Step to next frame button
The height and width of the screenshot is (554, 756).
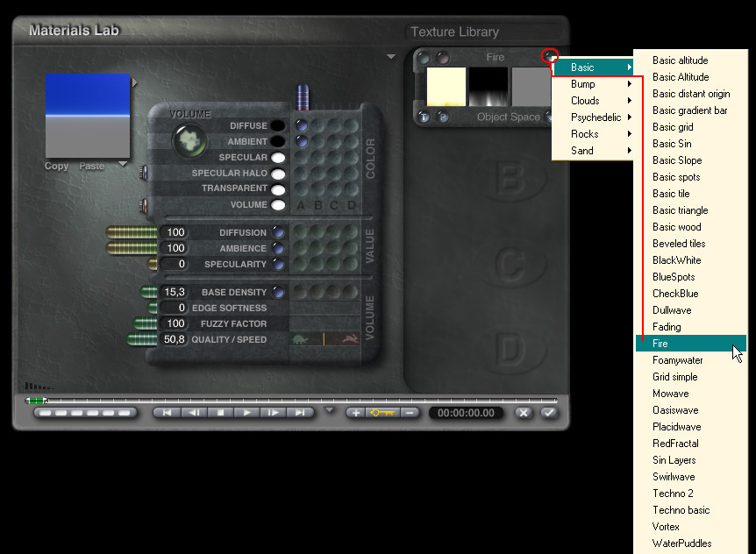pyautogui.click(x=274, y=413)
